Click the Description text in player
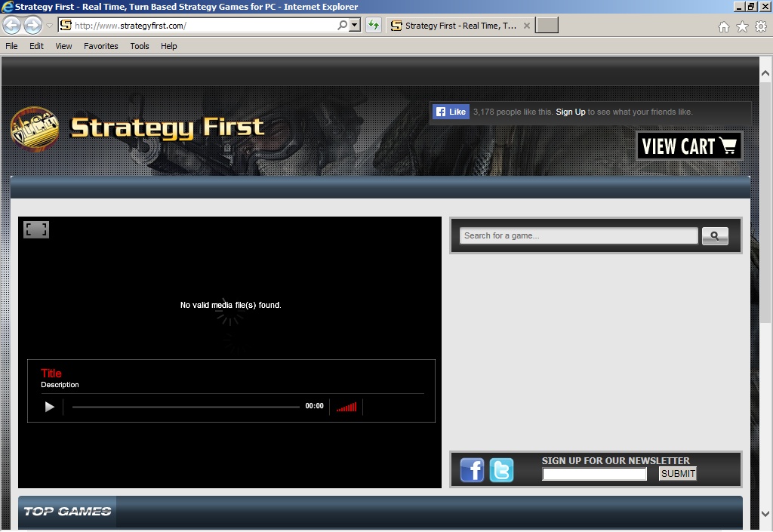773x532 pixels. pos(60,385)
